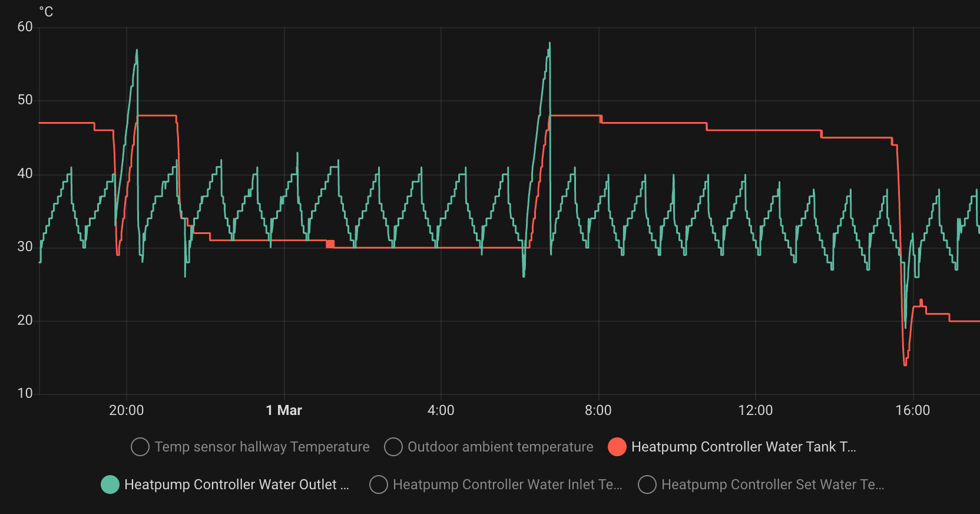
Task: Click the highest green peak before 8:00
Action: pos(549,43)
